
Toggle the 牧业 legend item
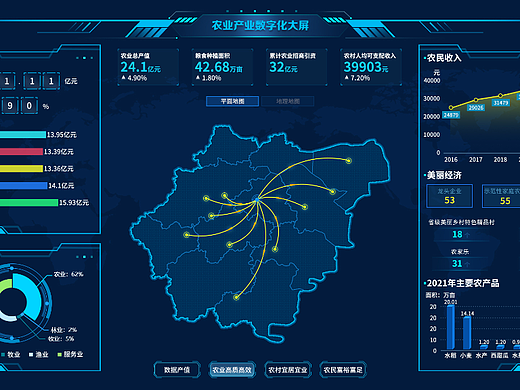coord(11,354)
